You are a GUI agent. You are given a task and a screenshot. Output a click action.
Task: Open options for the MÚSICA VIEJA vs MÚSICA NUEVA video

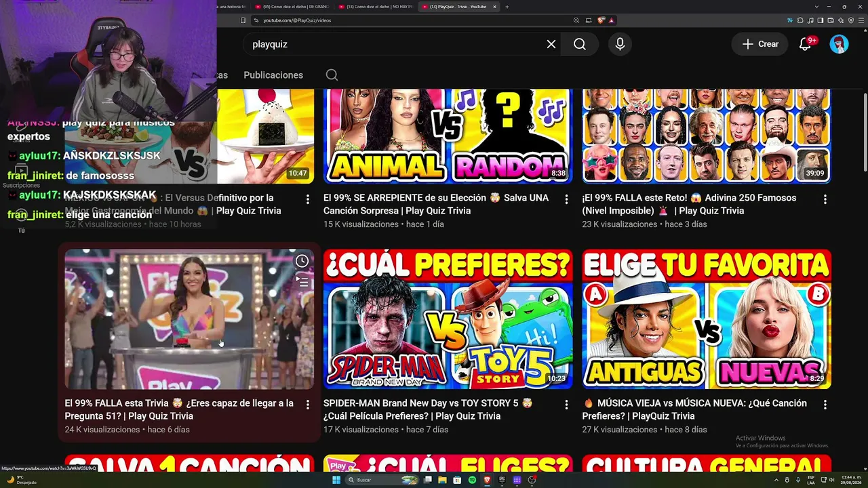pos(825,405)
